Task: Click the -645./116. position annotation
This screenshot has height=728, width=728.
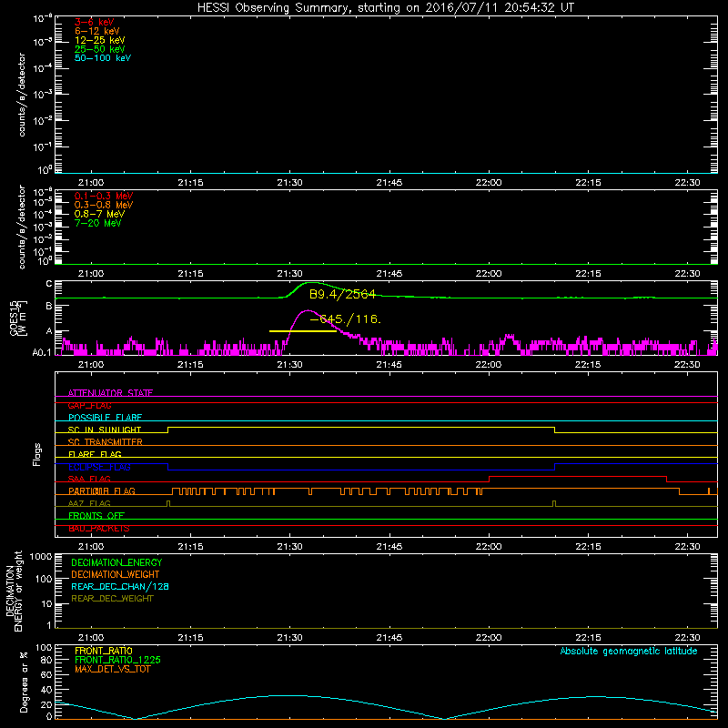Action: pyautogui.click(x=345, y=319)
